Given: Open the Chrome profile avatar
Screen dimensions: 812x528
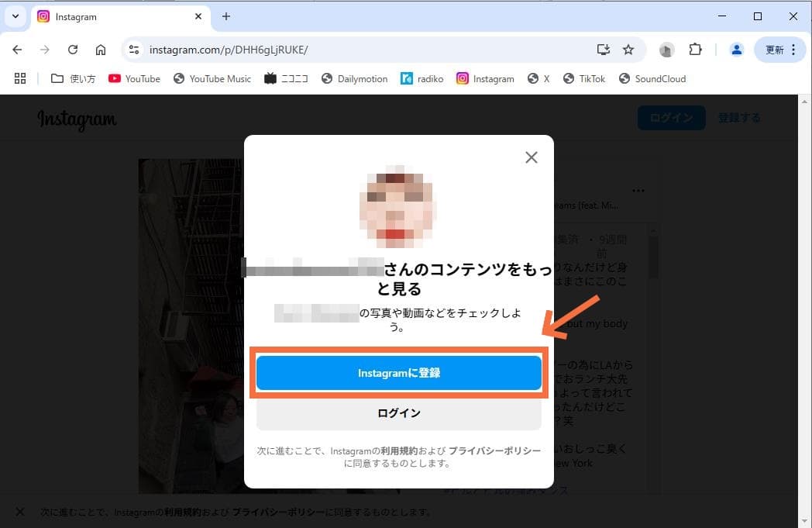Looking at the screenshot, I should 736,50.
